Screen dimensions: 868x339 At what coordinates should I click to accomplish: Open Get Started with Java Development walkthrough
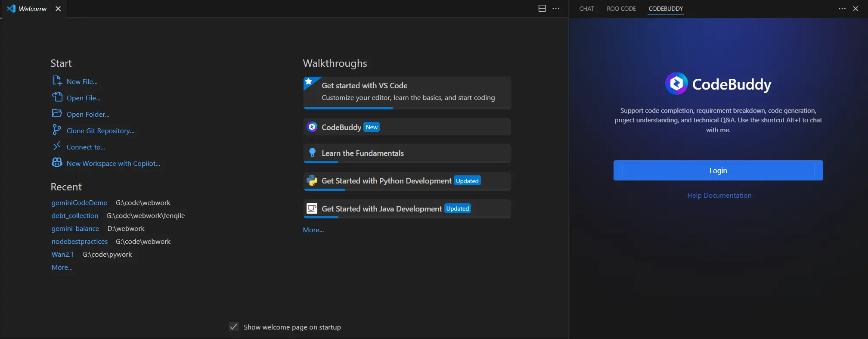pos(407,209)
